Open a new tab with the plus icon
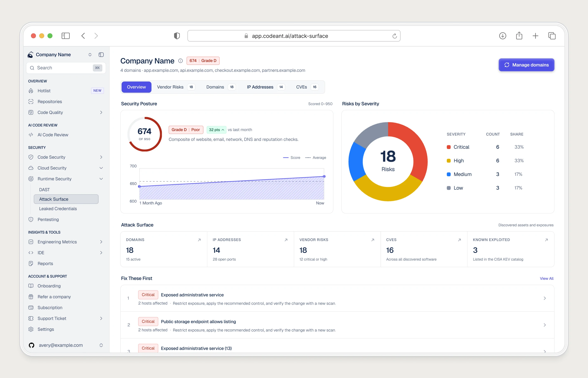The width and height of the screenshot is (588, 378). tap(535, 36)
